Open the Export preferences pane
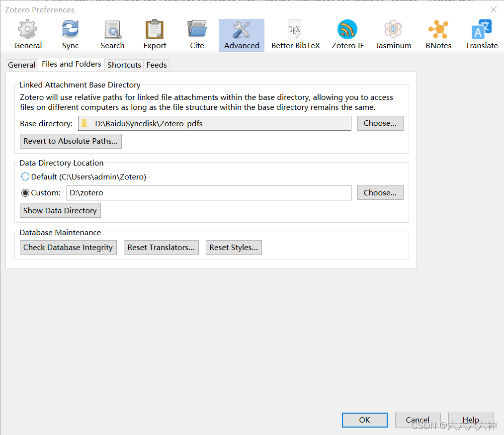Viewport: 504px width, 435px height. point(155,35)
